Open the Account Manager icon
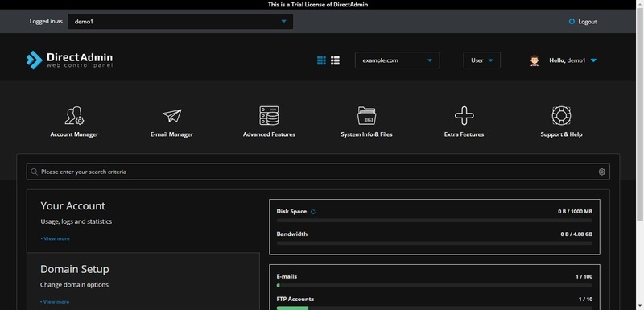Viewport: 644px width, 310px height. [x=74, y=115]
